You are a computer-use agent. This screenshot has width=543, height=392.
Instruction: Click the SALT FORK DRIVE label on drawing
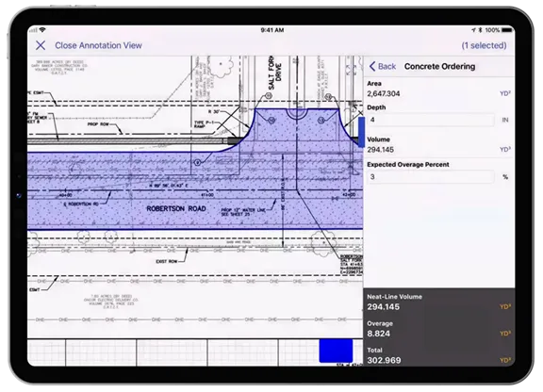274,73
